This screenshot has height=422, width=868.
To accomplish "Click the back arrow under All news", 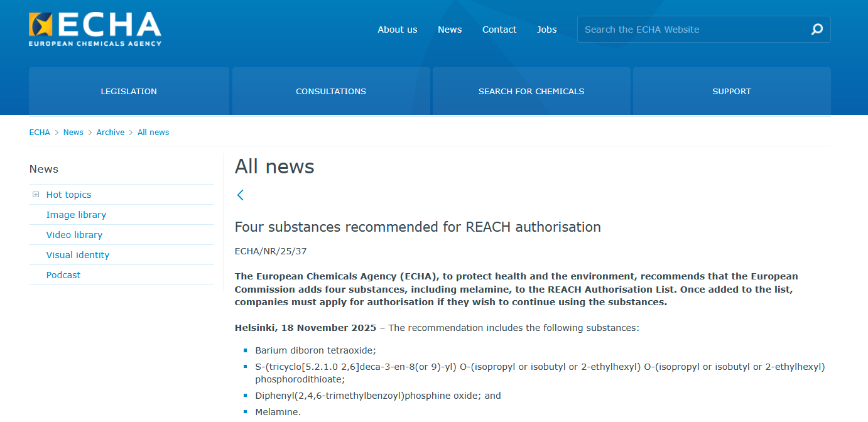I will [x=241, y=195].
